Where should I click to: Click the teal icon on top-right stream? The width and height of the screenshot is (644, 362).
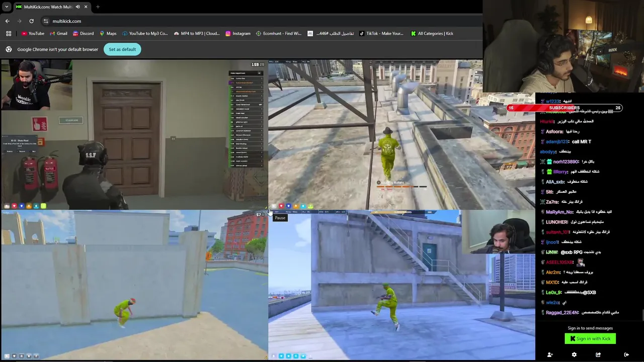tap(303, 206)
